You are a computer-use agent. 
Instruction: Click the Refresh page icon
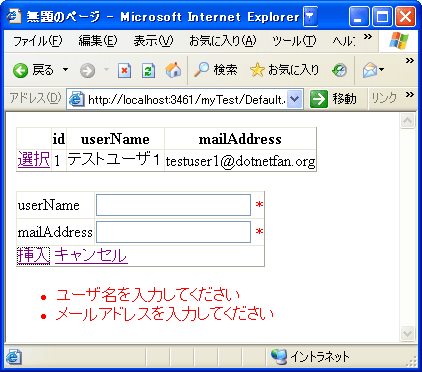(x=148, y=70)
